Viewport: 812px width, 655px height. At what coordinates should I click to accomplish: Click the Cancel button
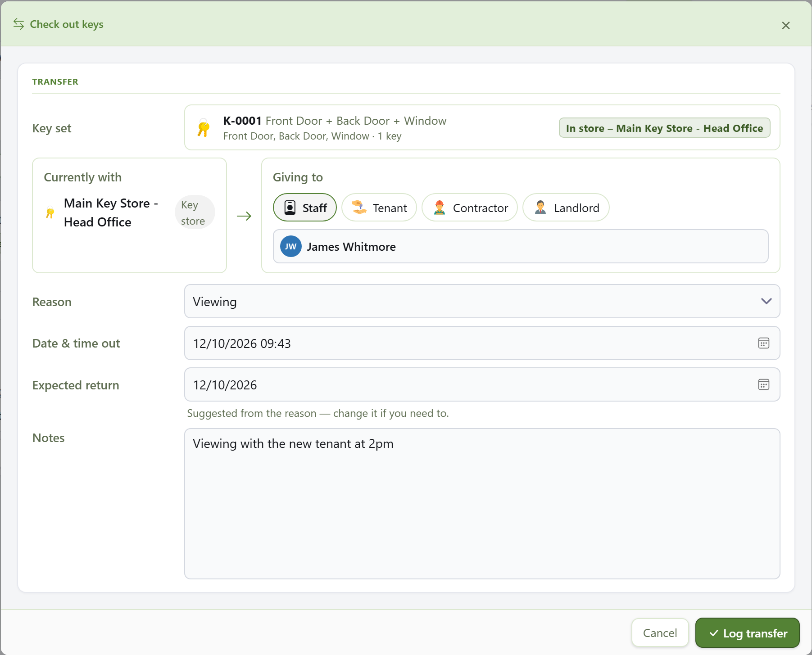coord(660,633)
